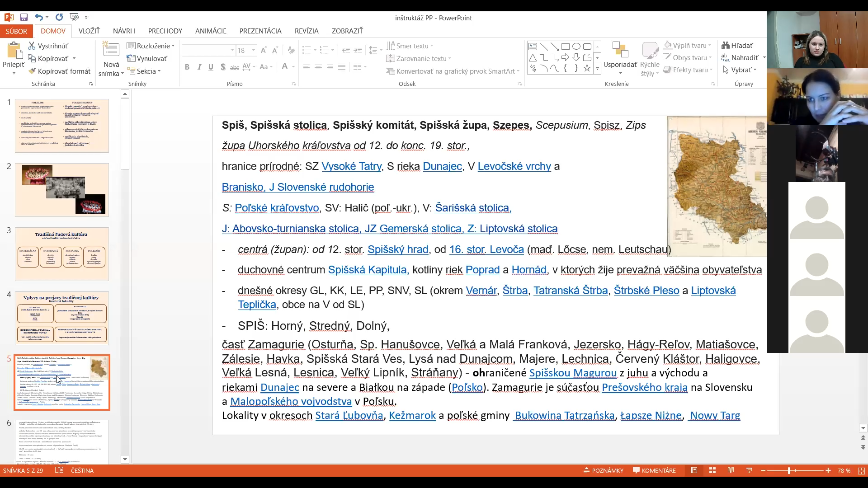
Task: Select slide 3 thumbnail Tradičná ľudová kultúra
Action: 62,253
